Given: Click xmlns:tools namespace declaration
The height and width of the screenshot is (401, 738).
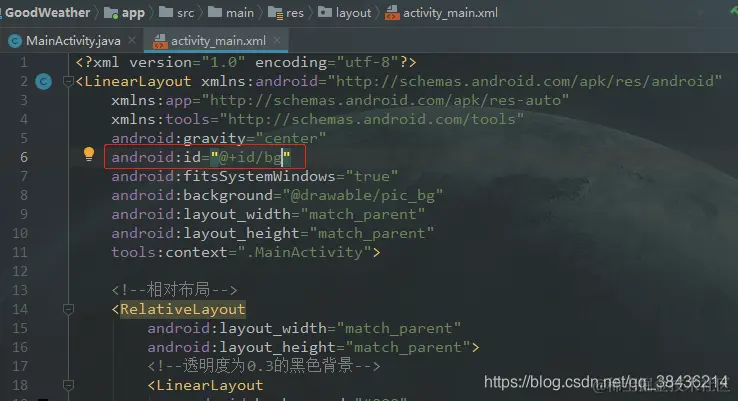Looking at the screenshot, I should click(317, 119).
